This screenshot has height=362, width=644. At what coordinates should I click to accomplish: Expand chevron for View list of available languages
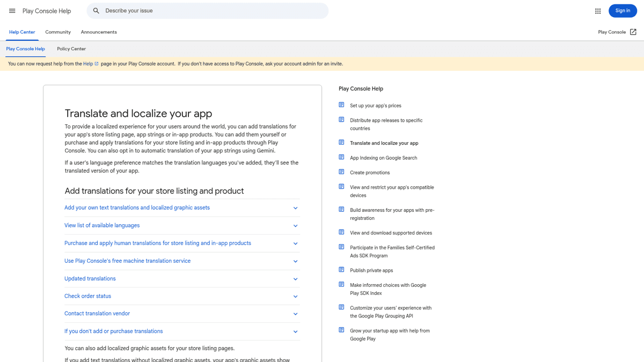(x=295, y=226)
